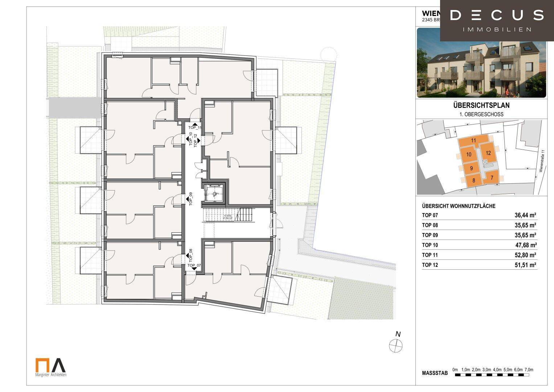Viewport: 554px width, 392px height.
Task: Click the TOP 11 row showing 52,80 m²
Action: click(479, 255)
